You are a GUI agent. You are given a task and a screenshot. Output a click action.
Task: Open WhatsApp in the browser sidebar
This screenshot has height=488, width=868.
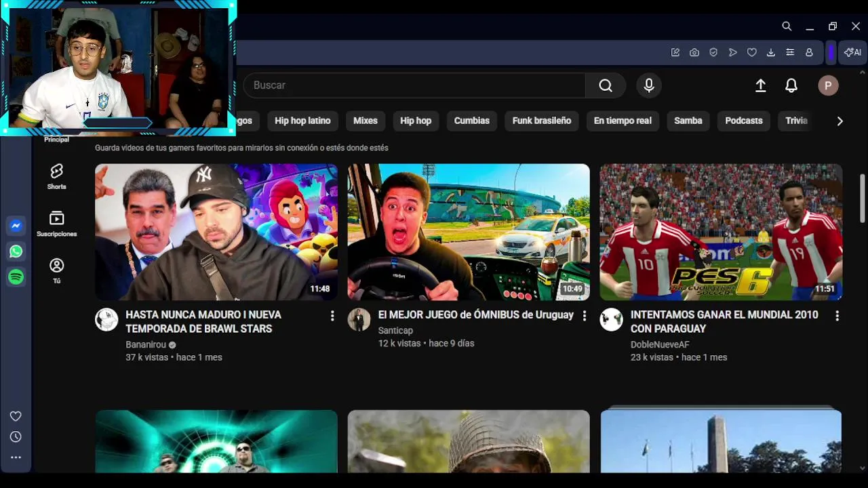coord(16,251)
